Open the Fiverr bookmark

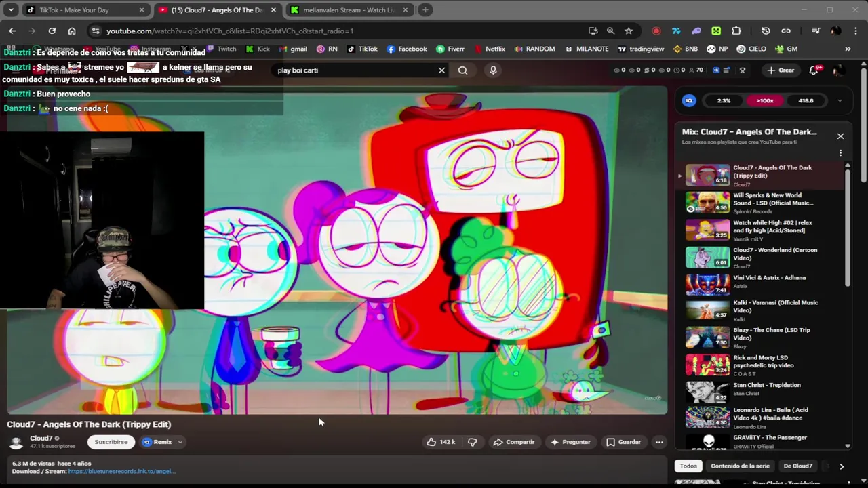pos(450,49)
